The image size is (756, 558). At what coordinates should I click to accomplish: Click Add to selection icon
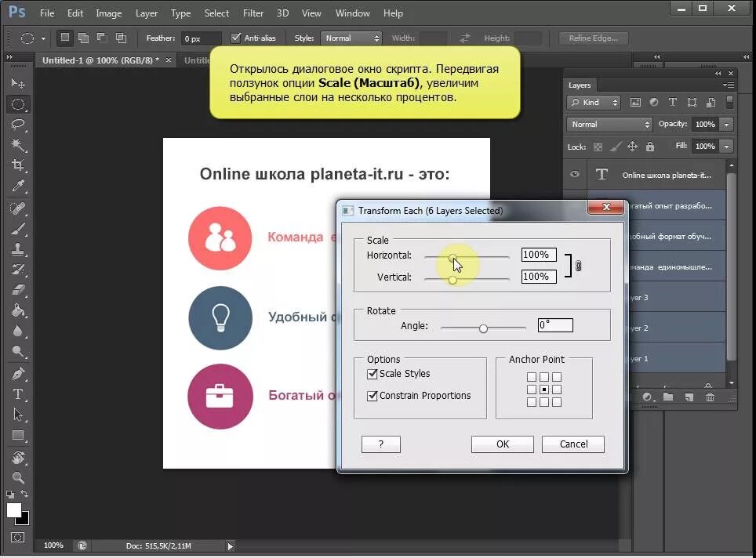83,38
